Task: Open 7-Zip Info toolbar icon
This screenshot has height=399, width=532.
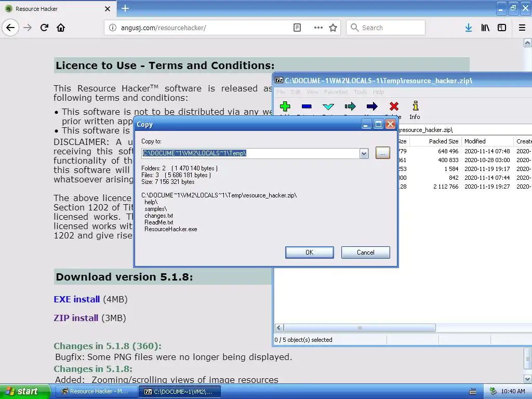Action: click(415, 110)
